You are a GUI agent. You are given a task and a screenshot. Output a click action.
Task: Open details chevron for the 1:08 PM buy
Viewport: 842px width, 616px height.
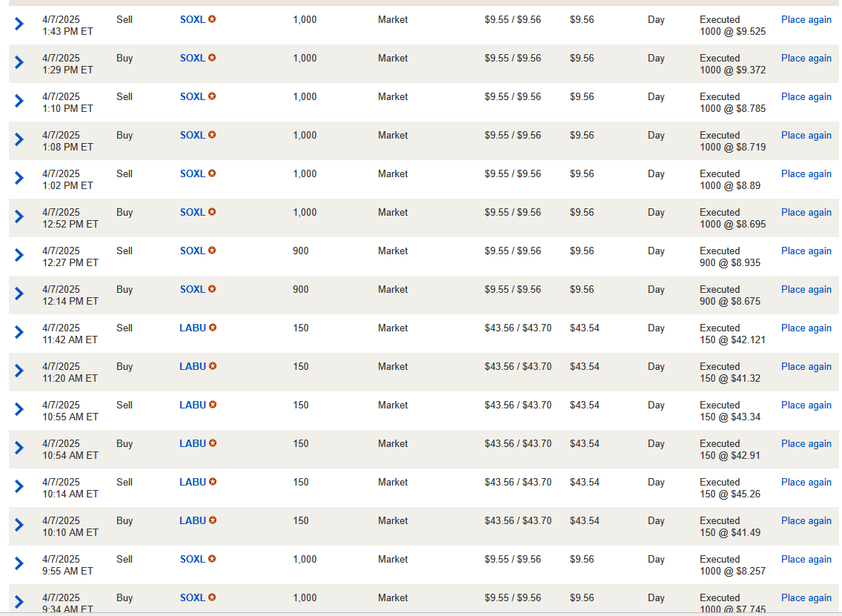[19, 139]
